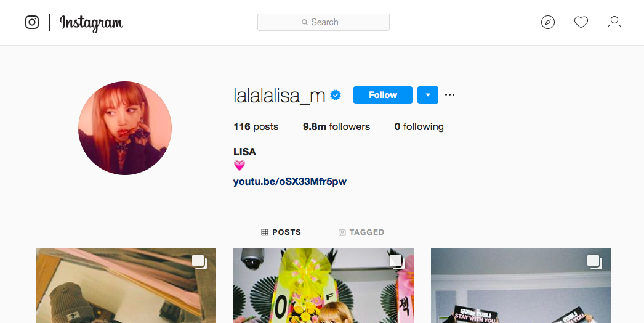View the 0 following list
This screenshot has width=644, height=323.
click(x=419, y=127)
